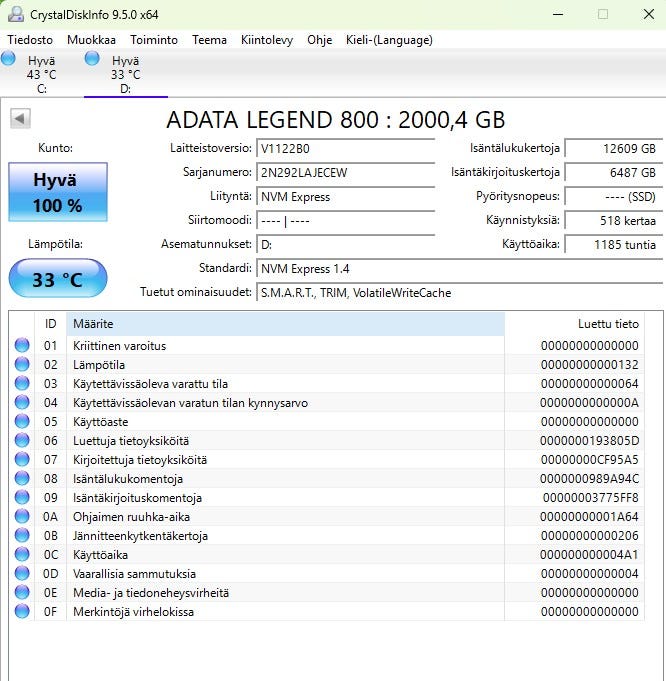Click the Hyvä 100 % health status button
Image resolution: width=666 pixels, height=681 pixels.
(x=57, y=193)
